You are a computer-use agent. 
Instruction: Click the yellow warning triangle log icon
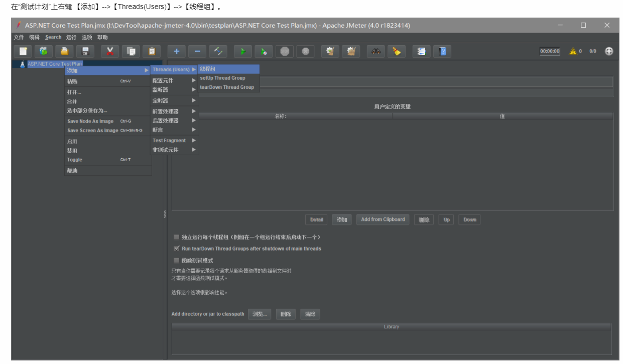pos(572,51)
